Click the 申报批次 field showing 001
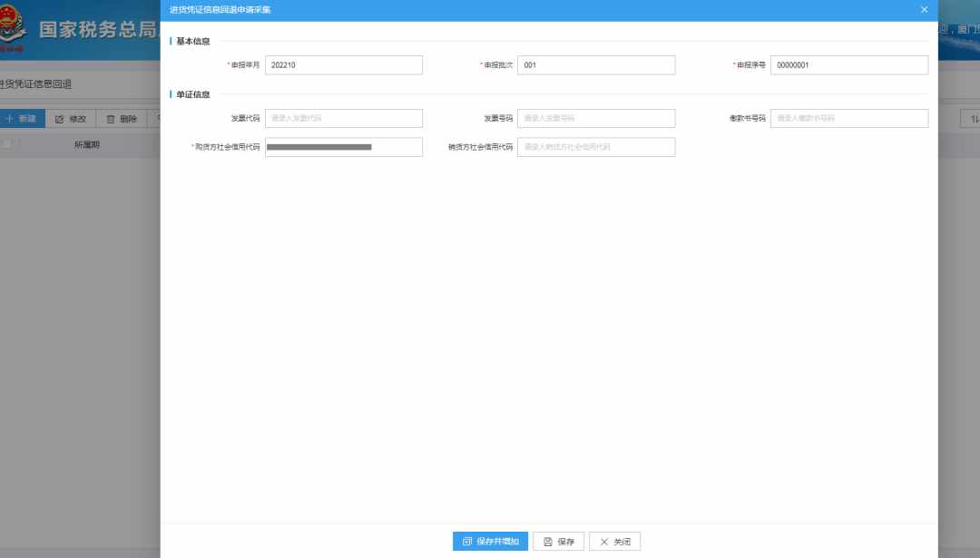This screenshot has width=980, height=558. pos(596,65)
